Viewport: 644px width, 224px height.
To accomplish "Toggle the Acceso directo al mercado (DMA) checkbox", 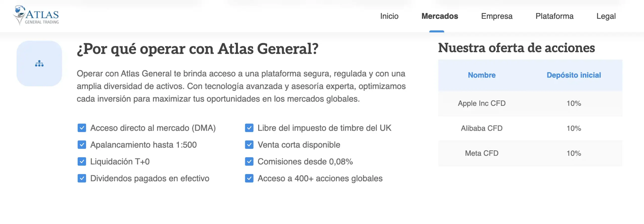I will coord(82,128).
